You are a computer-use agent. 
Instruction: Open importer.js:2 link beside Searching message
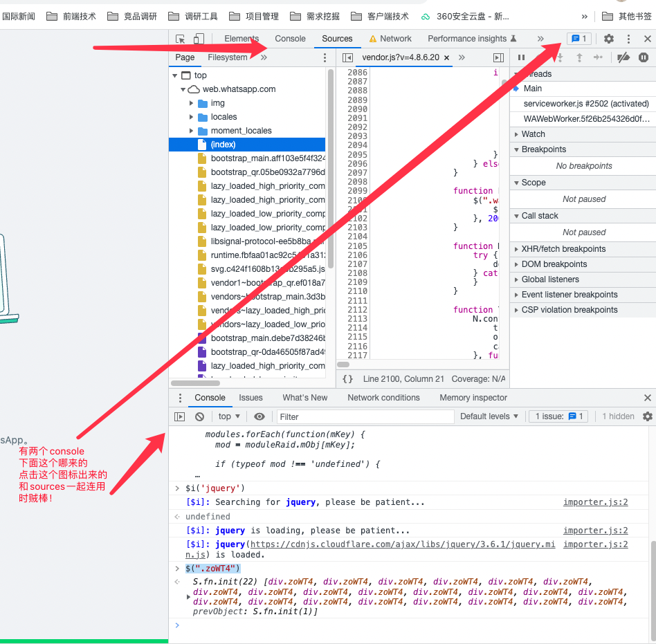click(595, 502)
